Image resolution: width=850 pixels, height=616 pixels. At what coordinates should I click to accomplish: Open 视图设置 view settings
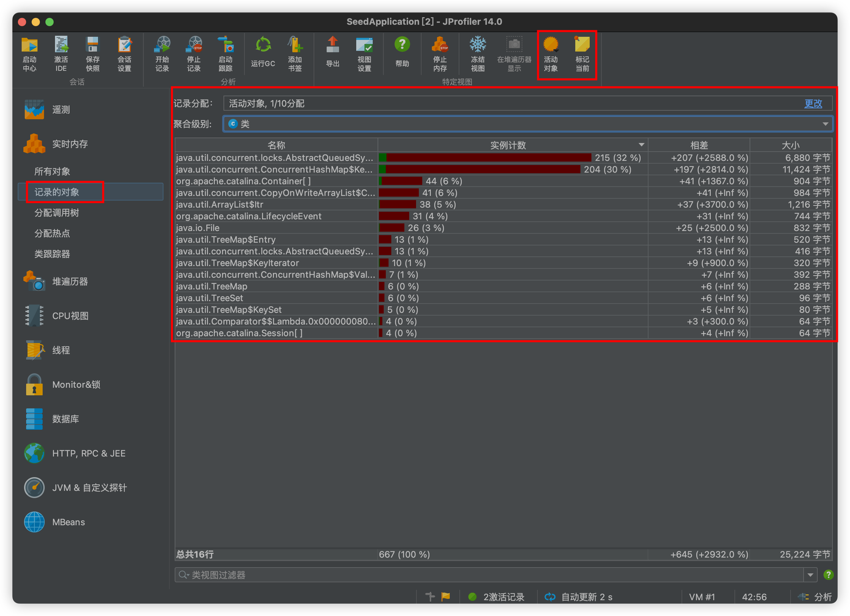point(364,54)
